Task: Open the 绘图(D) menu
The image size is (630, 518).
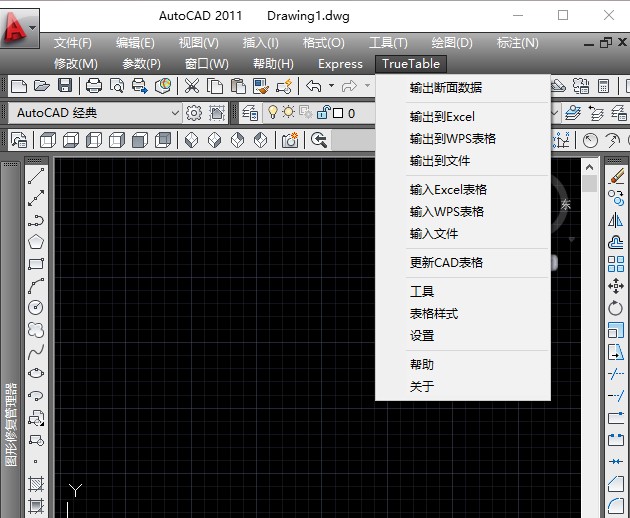Action: click(x=452, y=43)
